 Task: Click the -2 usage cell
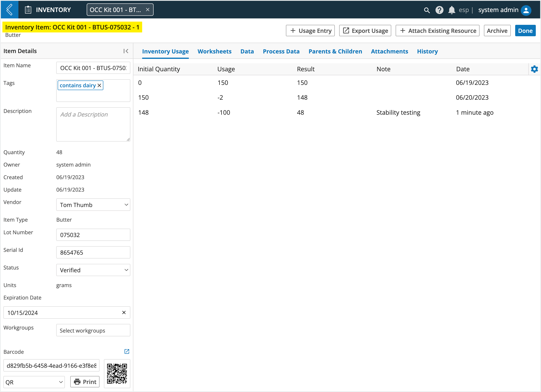click(220, 97)
